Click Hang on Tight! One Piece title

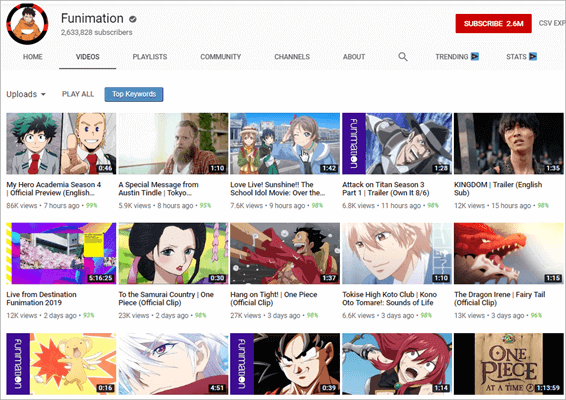pos(274,299)
